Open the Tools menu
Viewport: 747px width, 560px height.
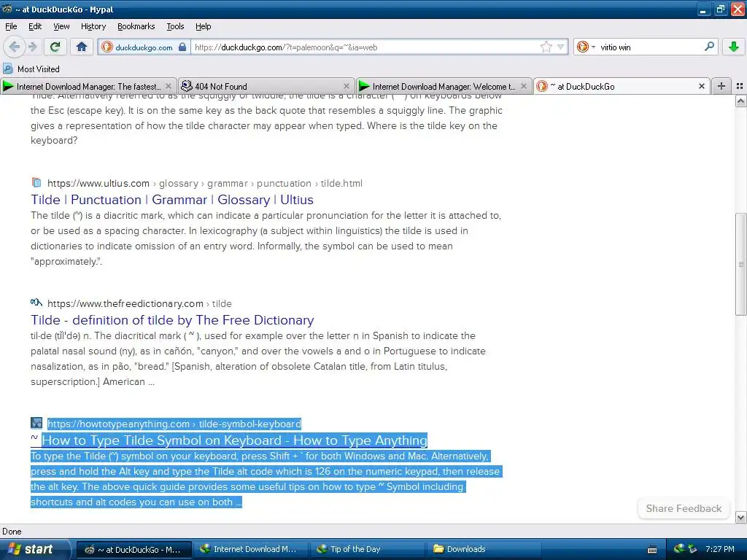point(175,26)
